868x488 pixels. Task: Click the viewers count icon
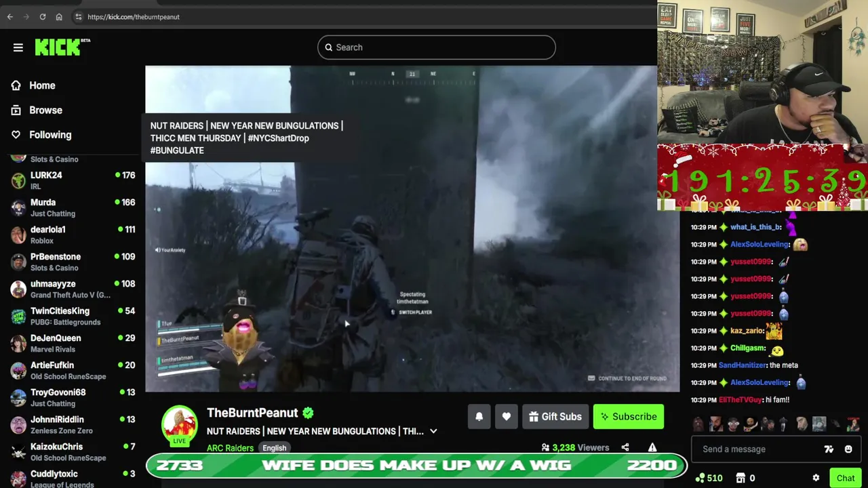545,447
